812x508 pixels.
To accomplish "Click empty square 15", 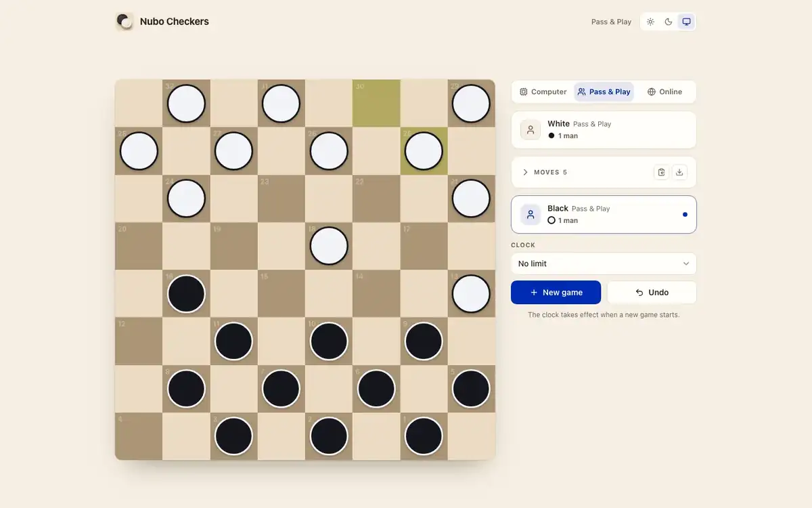I will pyautogui.click(x=281, y=294).
